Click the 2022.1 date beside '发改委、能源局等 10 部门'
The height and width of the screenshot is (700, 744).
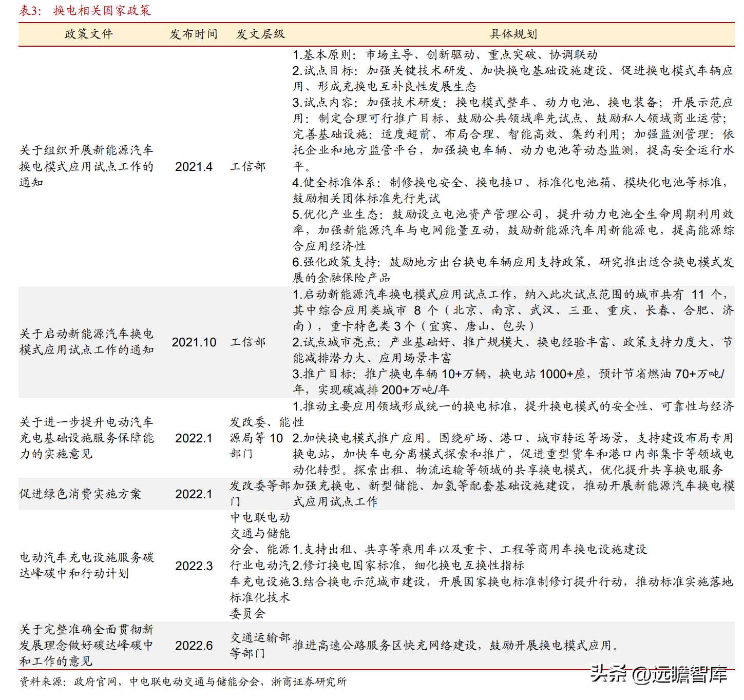[194, 438]
